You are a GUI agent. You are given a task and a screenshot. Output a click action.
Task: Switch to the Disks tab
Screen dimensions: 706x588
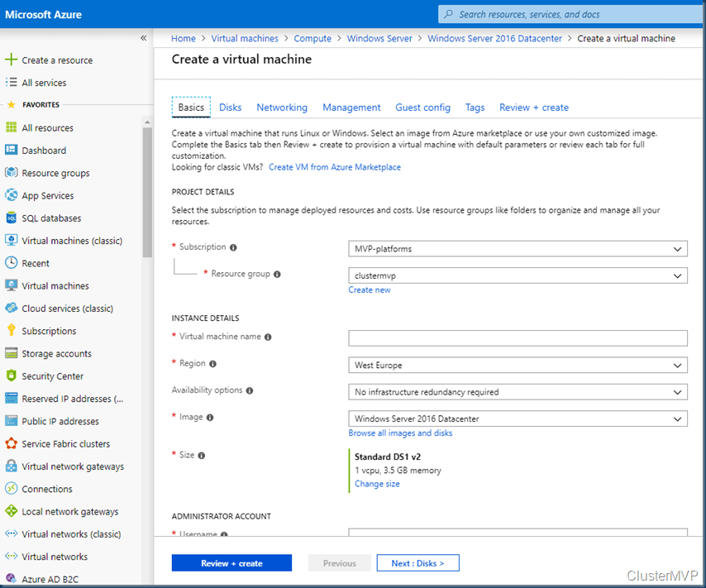click(230, 108)
